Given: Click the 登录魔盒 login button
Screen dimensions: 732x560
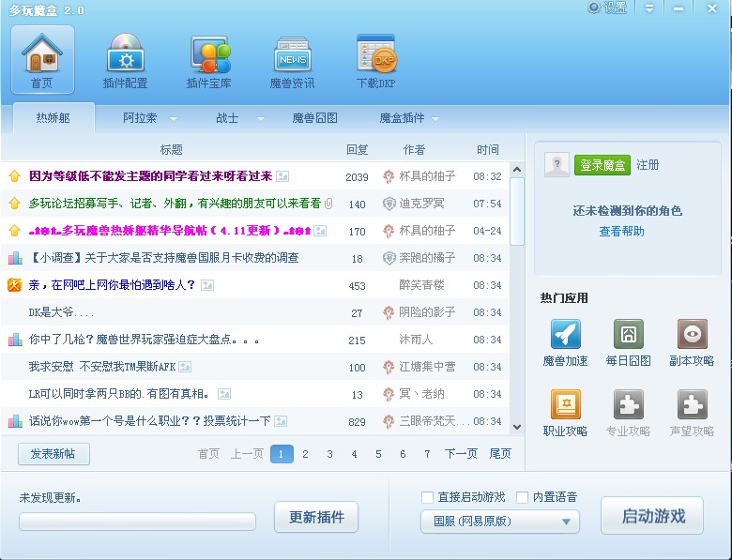Looking at the screenshot, I should [x=602, y=165].
